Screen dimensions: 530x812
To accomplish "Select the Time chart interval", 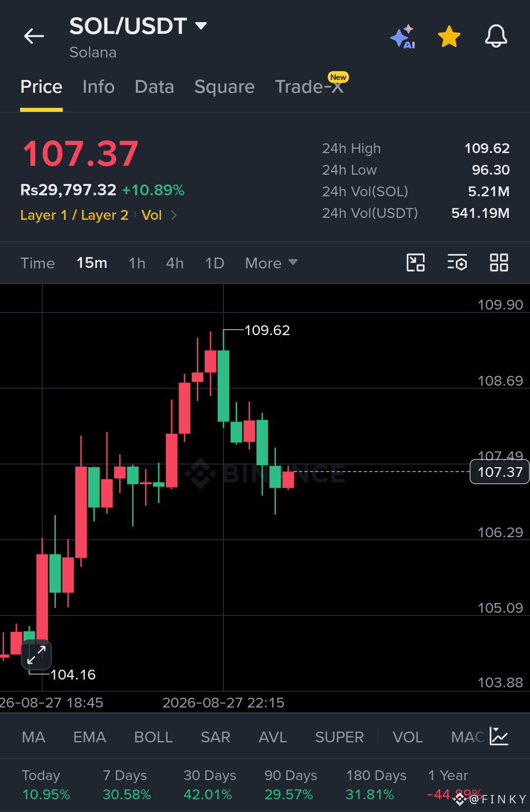I will click(38, 263).
